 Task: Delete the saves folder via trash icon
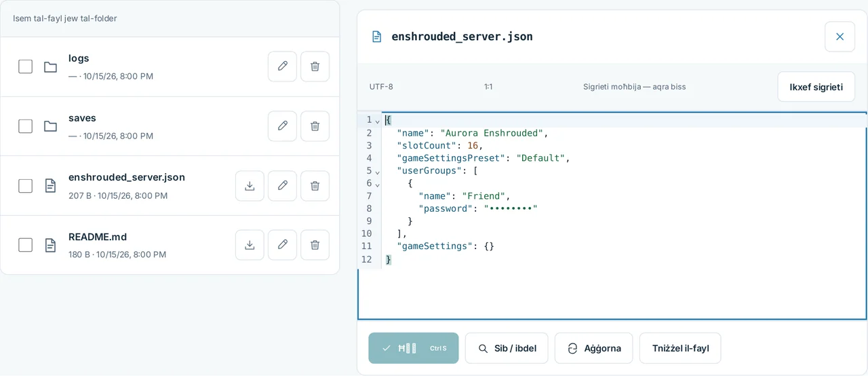315,126
